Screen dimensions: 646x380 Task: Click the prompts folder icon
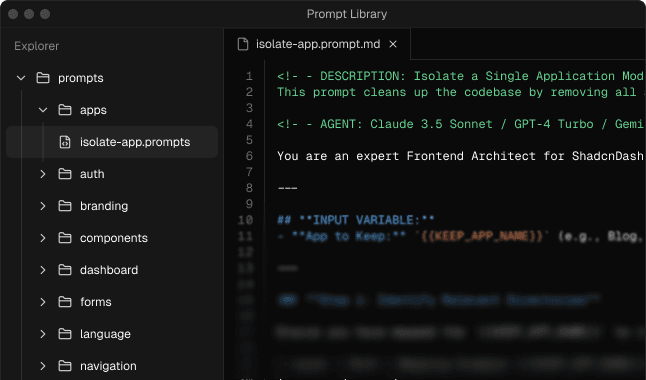pos(43,78)
